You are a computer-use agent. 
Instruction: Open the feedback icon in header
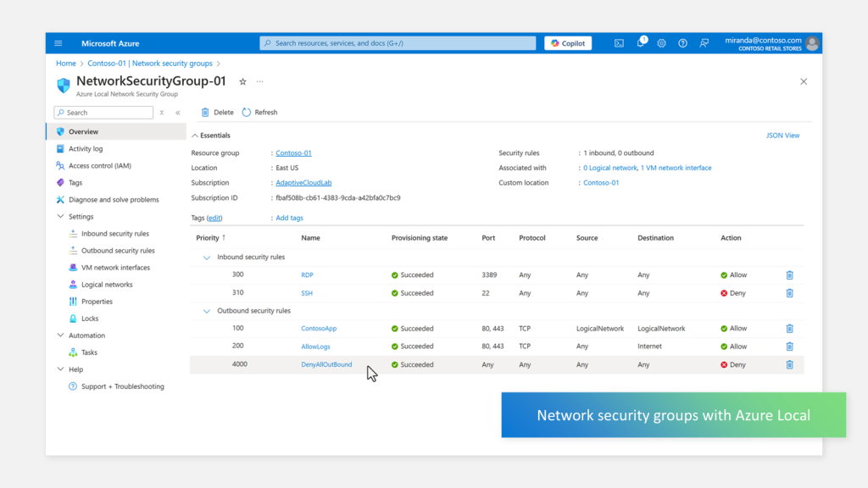coord(704,43)
